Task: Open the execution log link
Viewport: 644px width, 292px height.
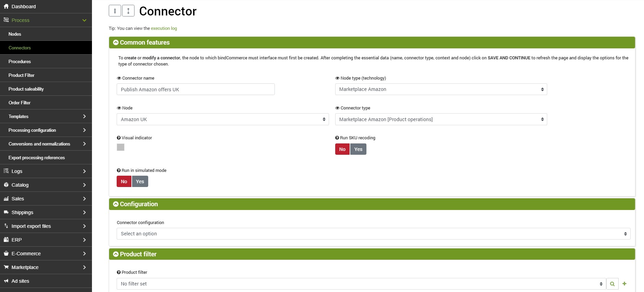Action: point(164,28)
